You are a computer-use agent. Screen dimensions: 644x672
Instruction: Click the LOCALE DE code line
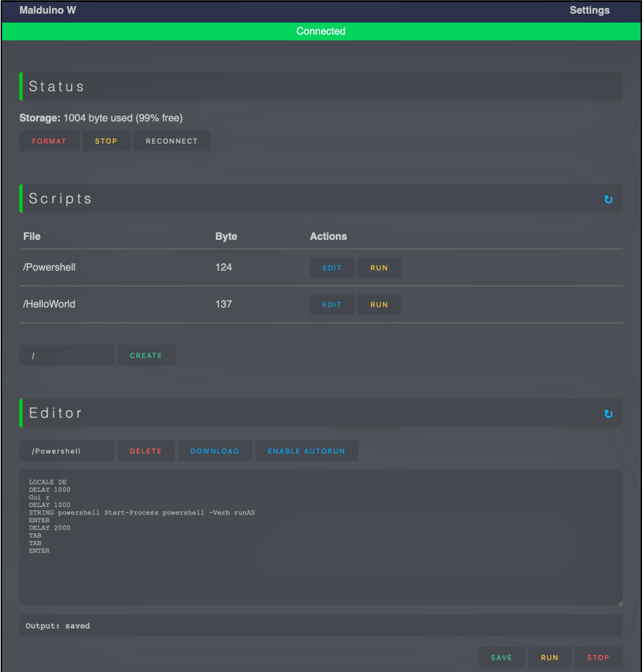coord(47,482)
